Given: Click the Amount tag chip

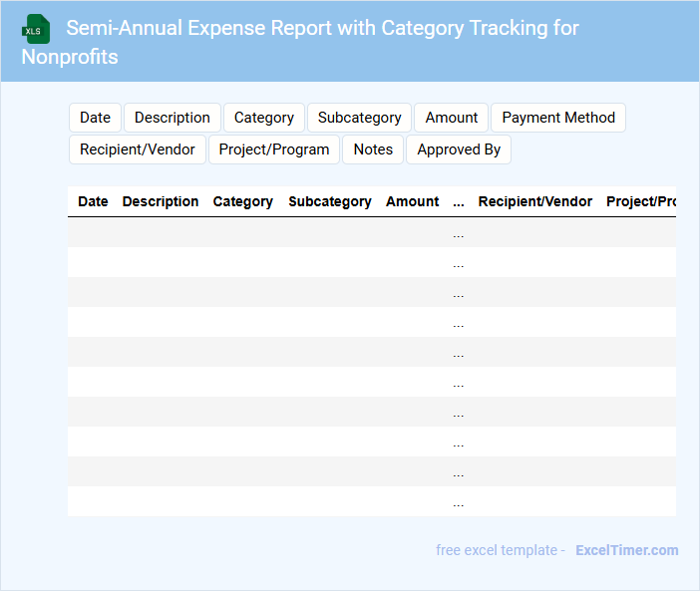Looking at the screenshot, I should (x=451, y=118).
